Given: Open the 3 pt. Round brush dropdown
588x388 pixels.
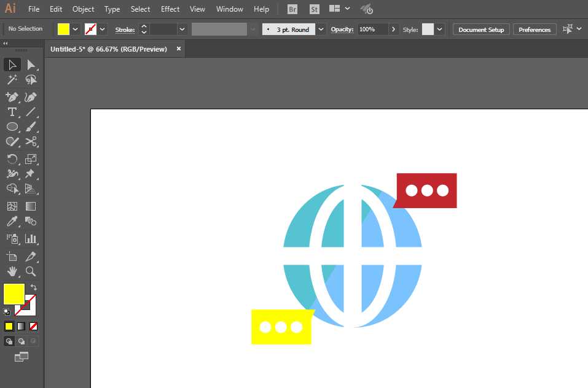Looking at the screenshot, I should (321, 29).
